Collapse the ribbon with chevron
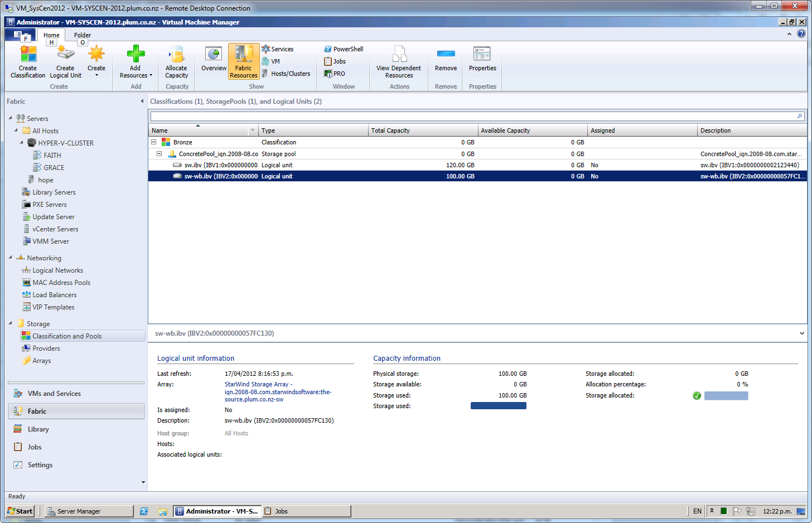The image size is (812, 523). coord(789,34)
